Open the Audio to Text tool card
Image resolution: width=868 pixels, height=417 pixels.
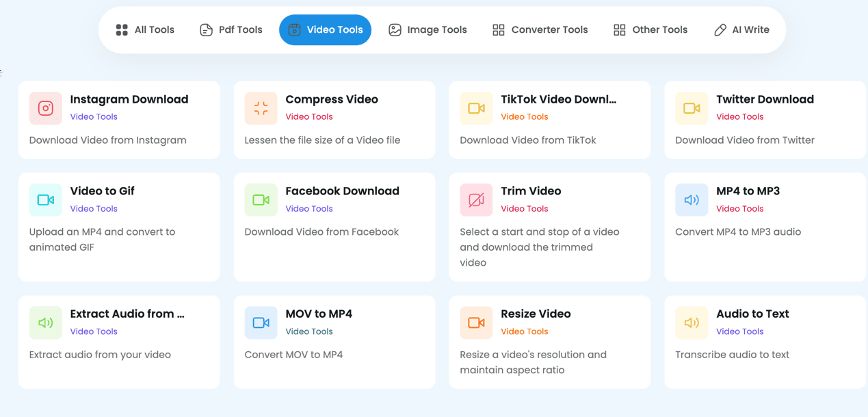coord(765,342)
